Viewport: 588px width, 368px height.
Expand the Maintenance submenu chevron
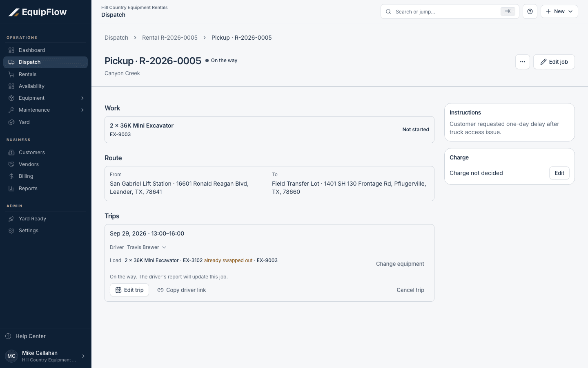pyautogui.click(x=82, y=110)
